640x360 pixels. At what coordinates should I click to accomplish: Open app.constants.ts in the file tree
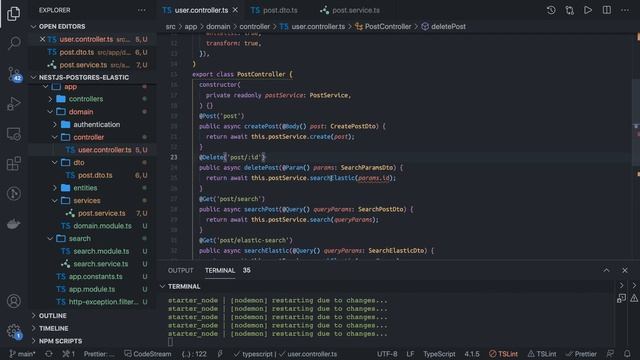pyautogui.click(x=96, y=276)
